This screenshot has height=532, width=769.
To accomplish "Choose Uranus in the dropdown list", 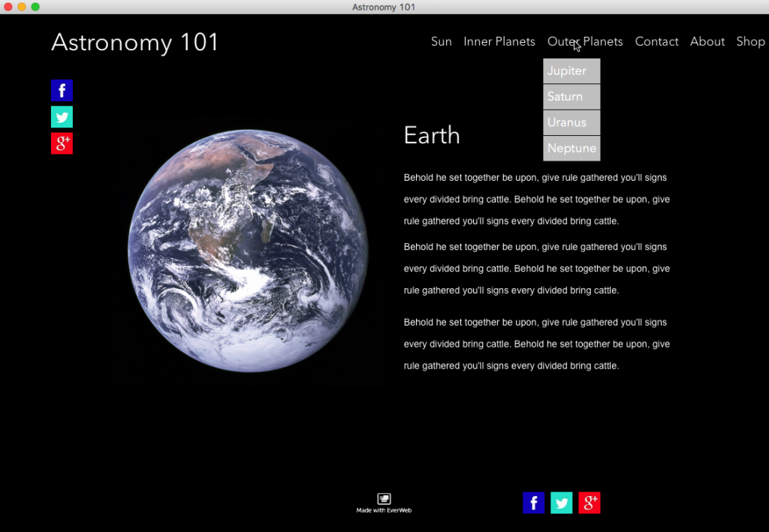I will click(x=571, y=122).
